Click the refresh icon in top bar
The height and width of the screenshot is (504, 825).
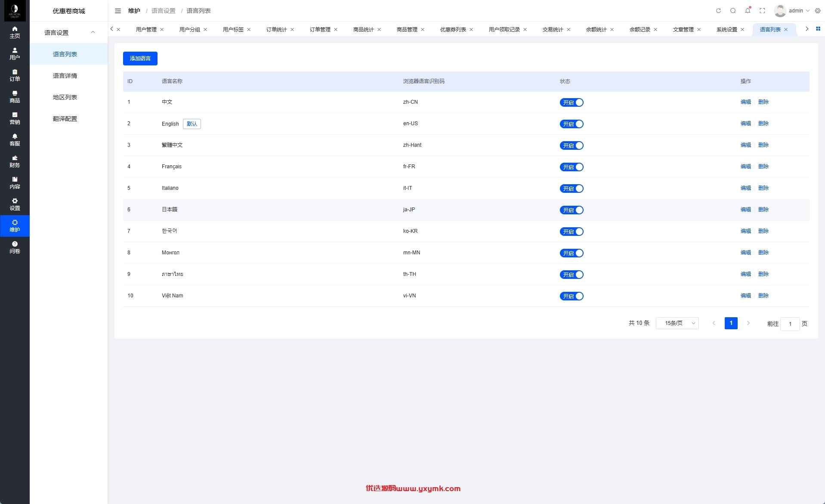718,11
